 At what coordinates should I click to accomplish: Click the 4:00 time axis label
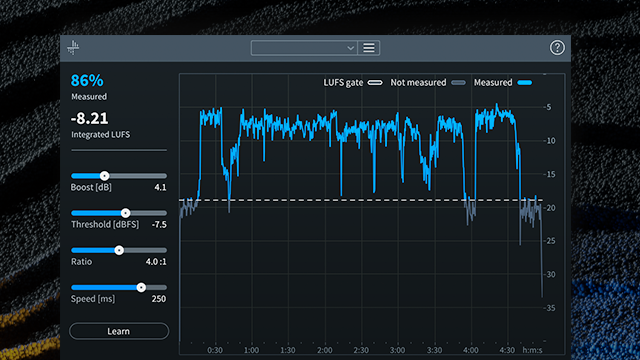[471, 350]
